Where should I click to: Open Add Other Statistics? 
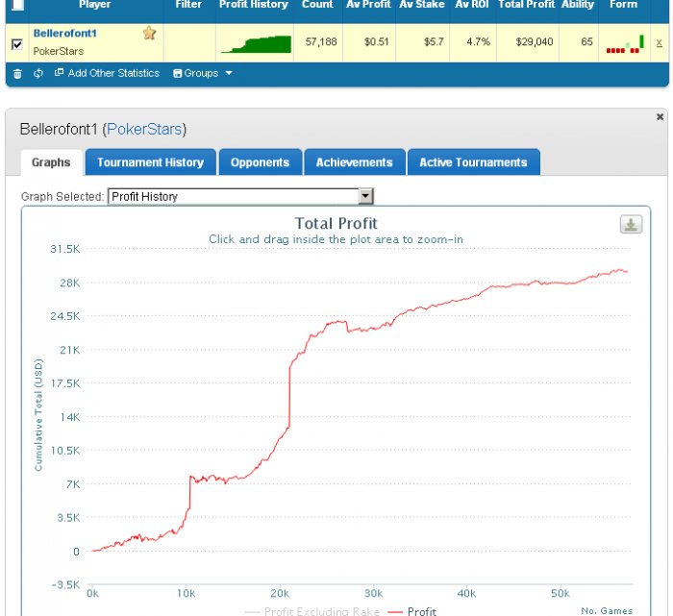[108, 73]
